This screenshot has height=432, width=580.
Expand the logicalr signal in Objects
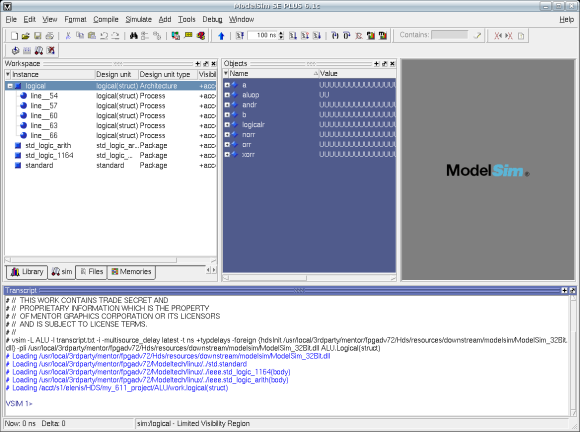227,125
